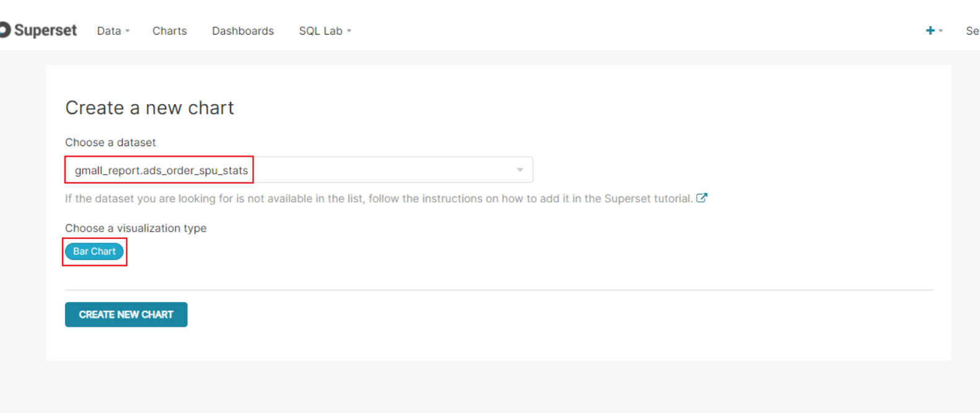Click the Choose a dataset label
The height and width of the screenshot is (413, 980).
point(110,142)
